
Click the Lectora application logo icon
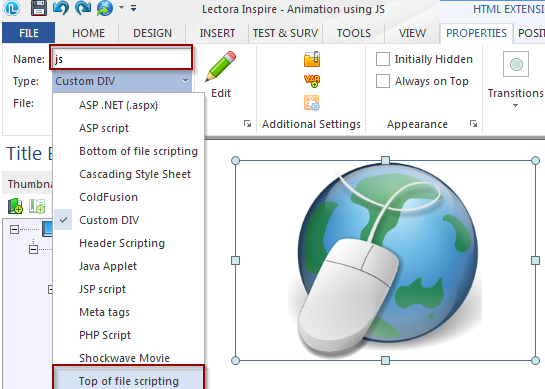point(12,8)
